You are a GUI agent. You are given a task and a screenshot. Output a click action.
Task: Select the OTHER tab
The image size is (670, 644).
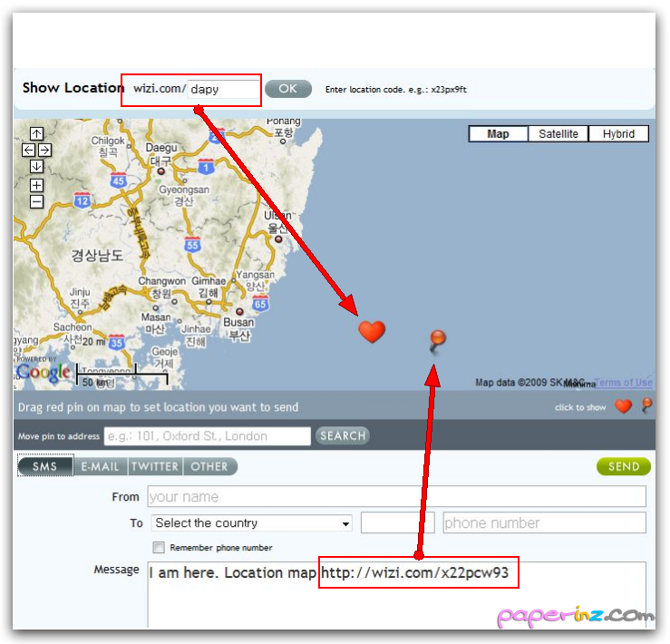pos(209,466)
